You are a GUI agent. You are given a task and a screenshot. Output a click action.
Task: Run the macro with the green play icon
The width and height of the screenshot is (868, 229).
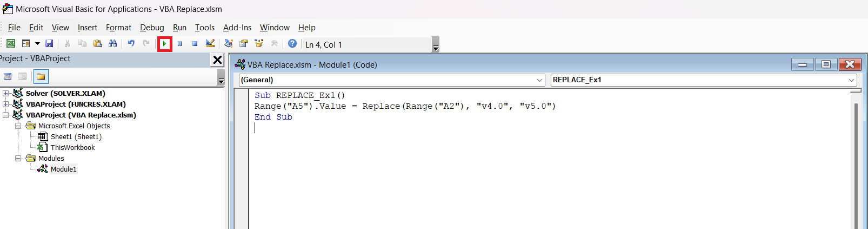(x=164, y=44)
